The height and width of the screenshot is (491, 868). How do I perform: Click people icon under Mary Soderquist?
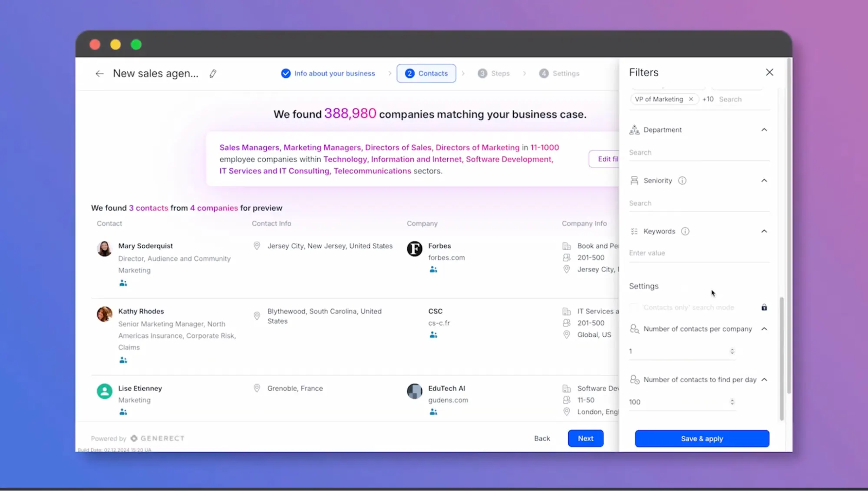point(123,283)
